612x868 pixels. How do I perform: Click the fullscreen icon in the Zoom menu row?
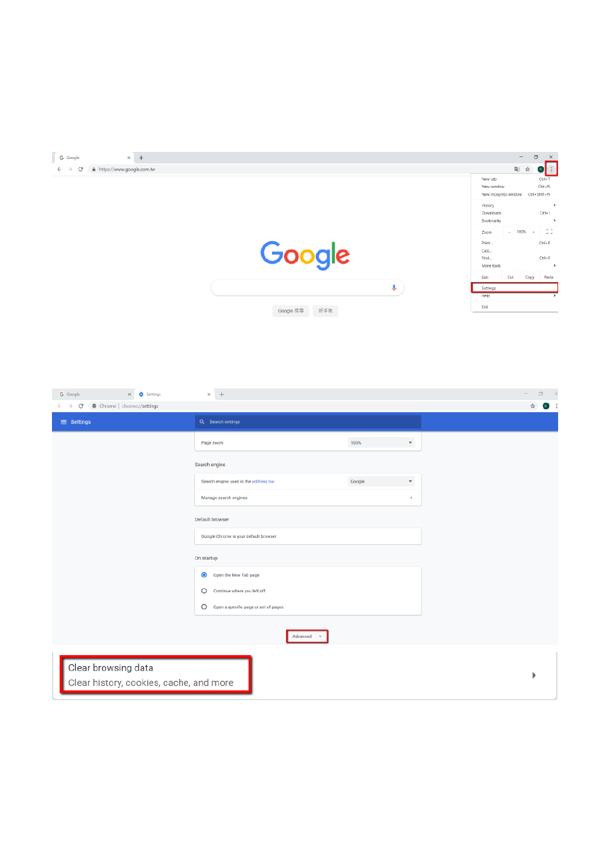point(549,231)
